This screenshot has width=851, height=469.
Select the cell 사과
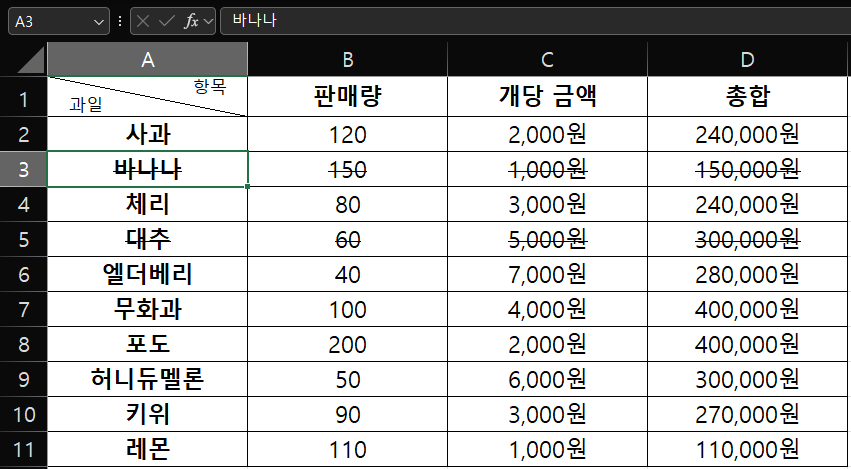[x=148, y=134]
